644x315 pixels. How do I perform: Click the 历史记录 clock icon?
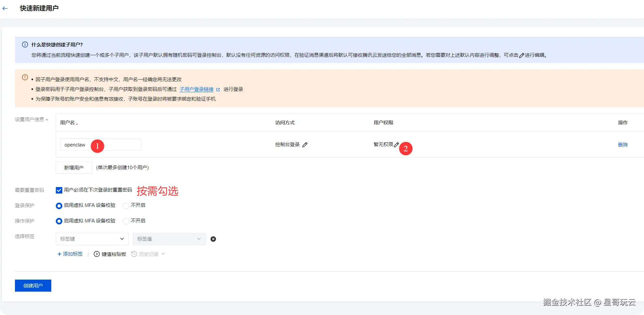click(134, 254)
